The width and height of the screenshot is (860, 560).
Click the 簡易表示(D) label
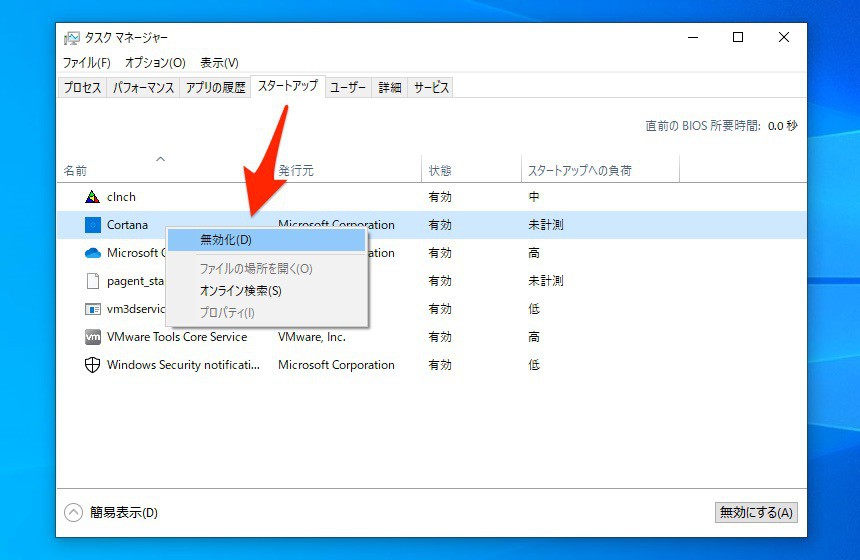[x=124, y=512]
